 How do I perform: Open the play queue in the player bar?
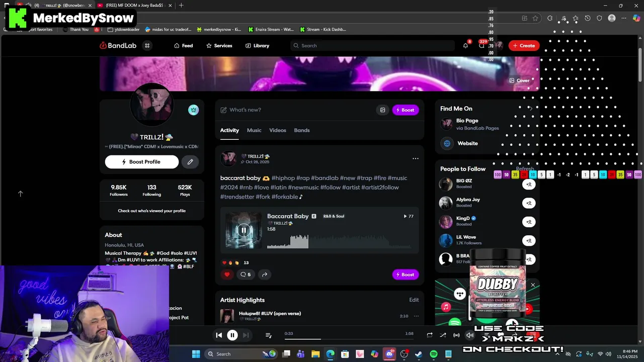point(269,335)
